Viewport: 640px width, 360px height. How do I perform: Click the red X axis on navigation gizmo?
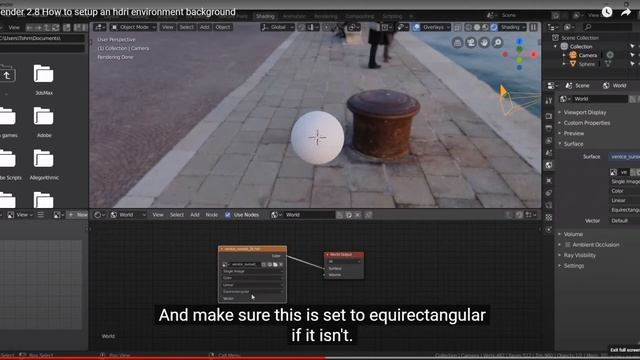click(x=533, y=54)
